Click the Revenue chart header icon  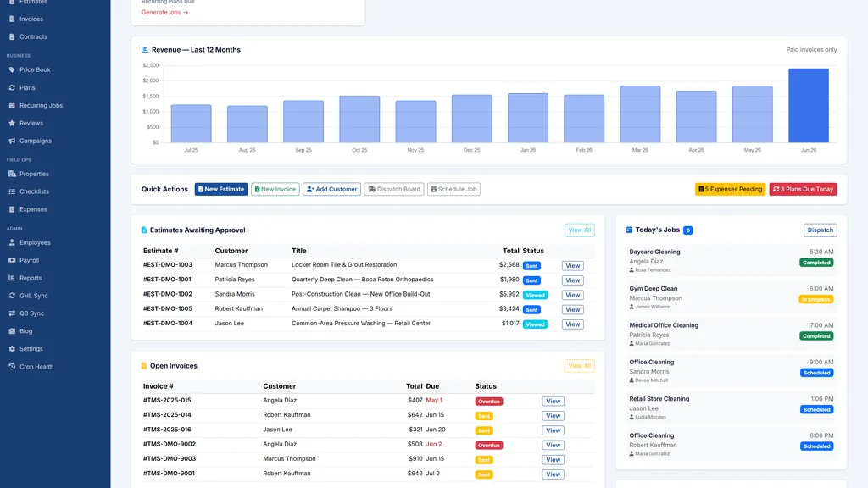coord(145,49)
